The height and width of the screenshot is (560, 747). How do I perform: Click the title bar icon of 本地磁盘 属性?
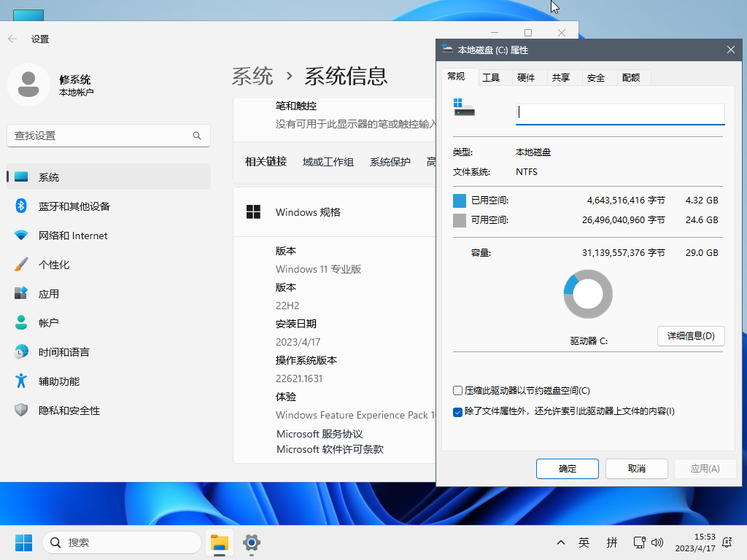447,49
